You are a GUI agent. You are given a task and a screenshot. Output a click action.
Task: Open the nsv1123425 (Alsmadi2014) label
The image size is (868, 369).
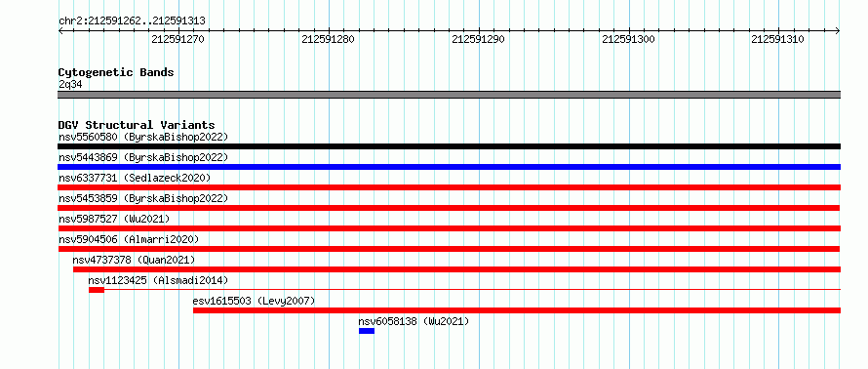click(x=158, y=280)
